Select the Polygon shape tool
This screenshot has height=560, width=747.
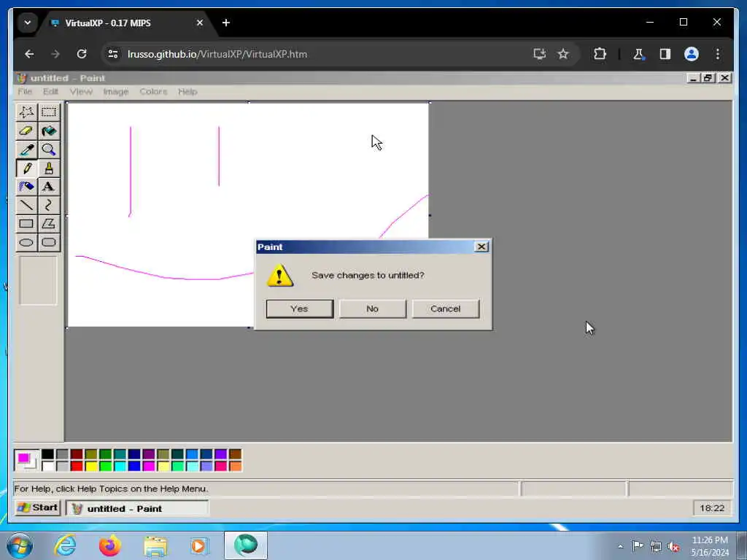click(x=49, y=224)
